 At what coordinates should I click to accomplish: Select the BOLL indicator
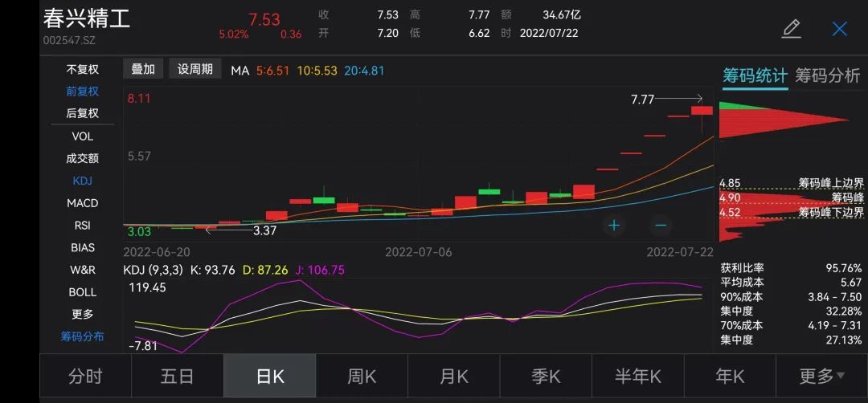point(82,292)
